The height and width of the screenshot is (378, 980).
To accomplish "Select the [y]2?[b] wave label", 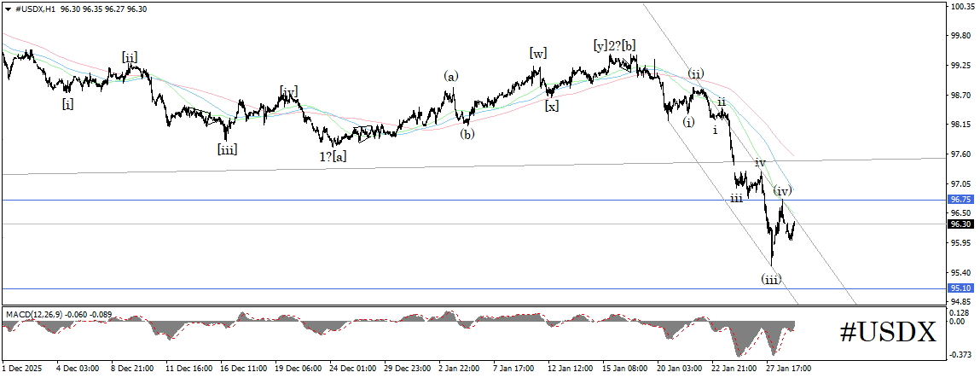I will (615, 45).
